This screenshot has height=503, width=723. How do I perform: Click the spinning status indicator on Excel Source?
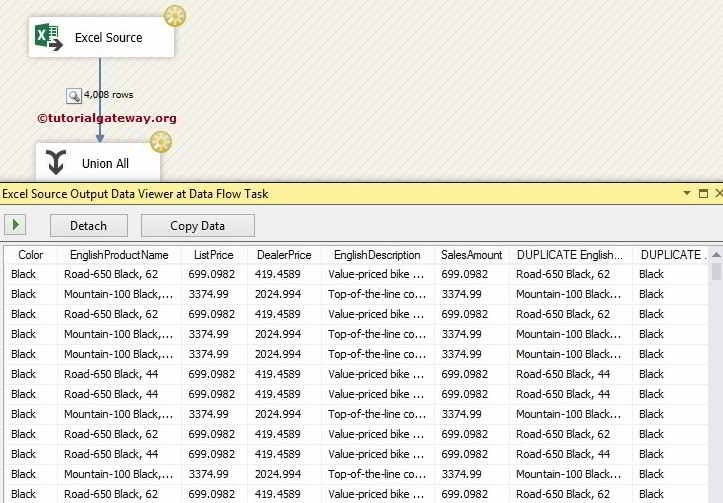click(x=175, y=16)
